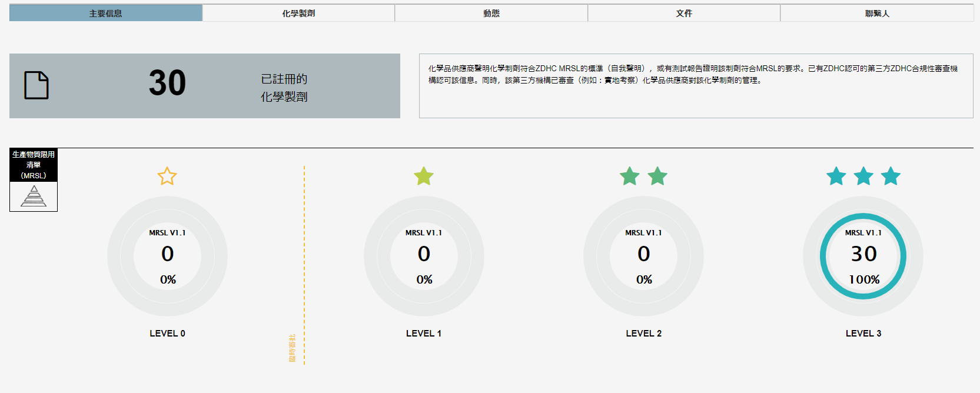Click the vertical orange text by dashed line
Image resolution: width=980 pixels, height=393 pixels.
click(x=292, y=348)
